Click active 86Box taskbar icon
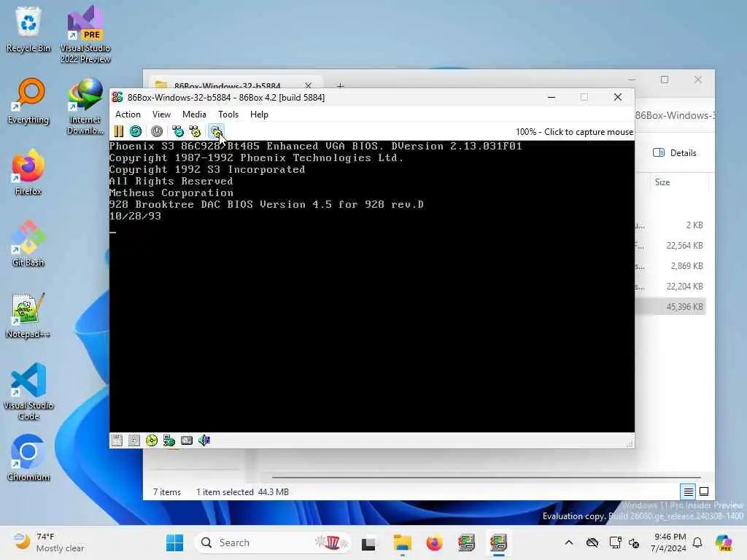Image resolution: width=747 pixels, height=560 pixels. [x=498, y=542]
